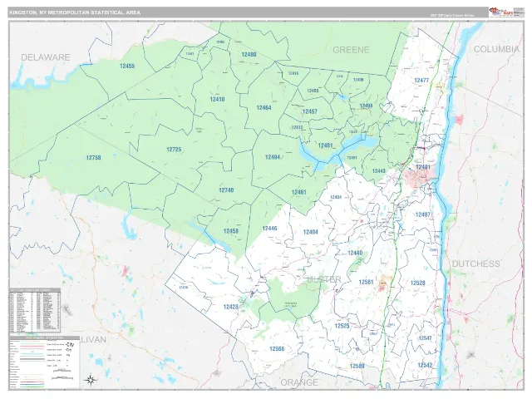Image resolution: width=532 pixels, height=399 pixels.
Task: Click ZIP code label 12589
Action: pos(357,366)
